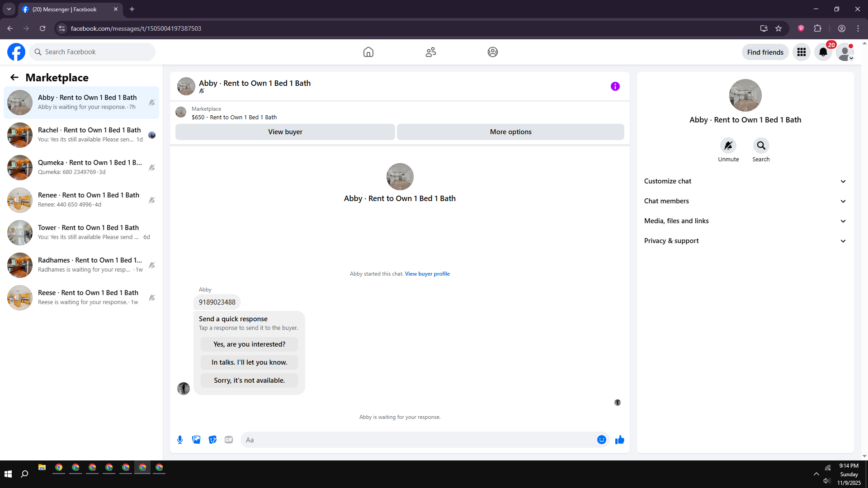Expand Media, files and links section
868x488 pixels.
click(x=745, y=221)
